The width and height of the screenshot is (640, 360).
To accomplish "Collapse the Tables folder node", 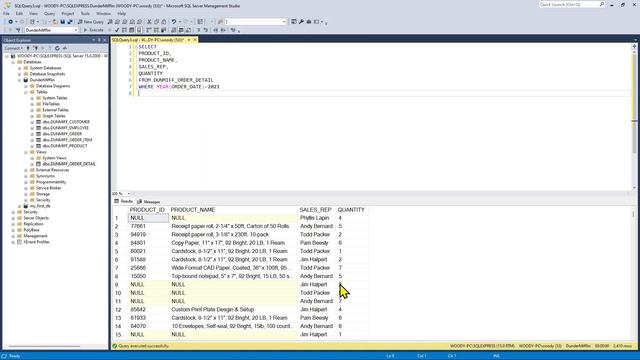I will point(26,92).
